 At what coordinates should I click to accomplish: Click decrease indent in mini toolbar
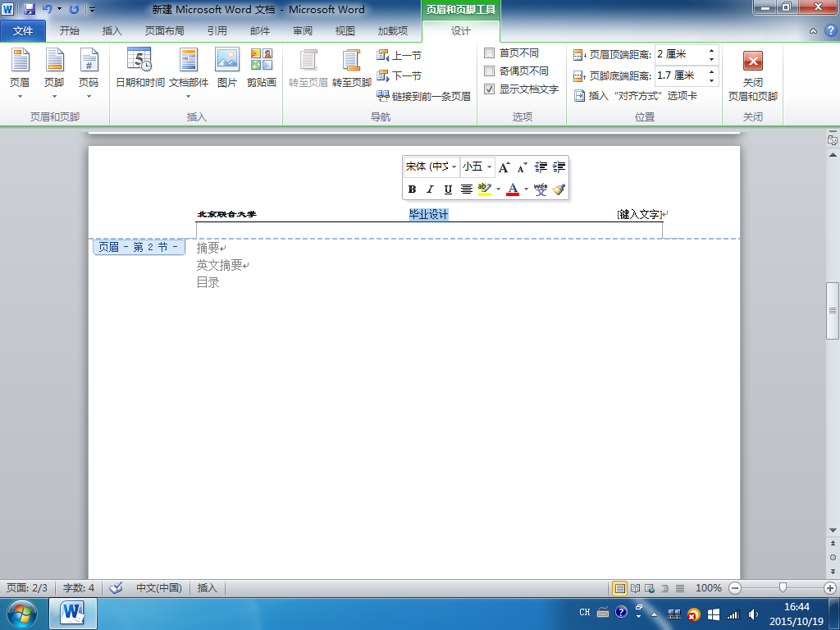pyautogui.click(x=541, y=167)
